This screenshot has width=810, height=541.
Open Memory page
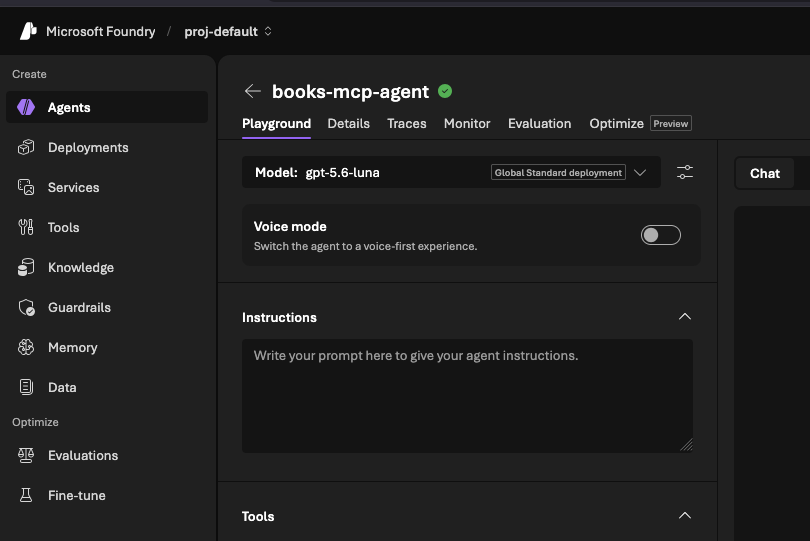point(107,347)
